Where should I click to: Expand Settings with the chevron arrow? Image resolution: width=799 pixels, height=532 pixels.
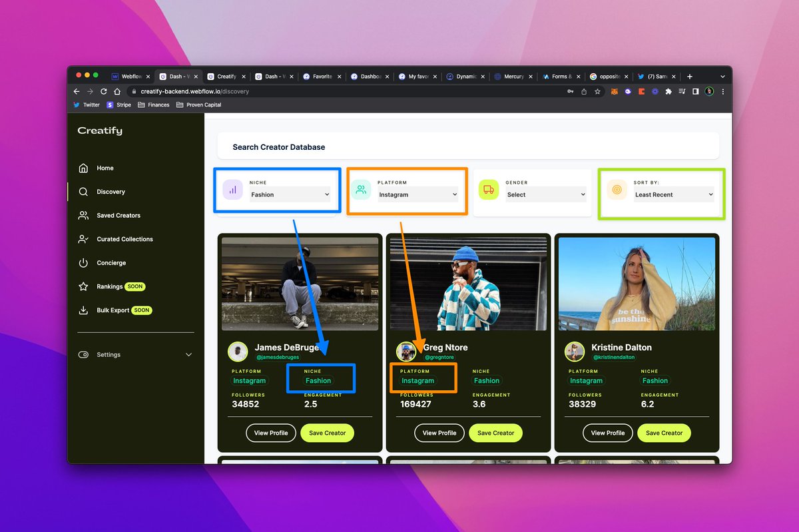(188, 355)
